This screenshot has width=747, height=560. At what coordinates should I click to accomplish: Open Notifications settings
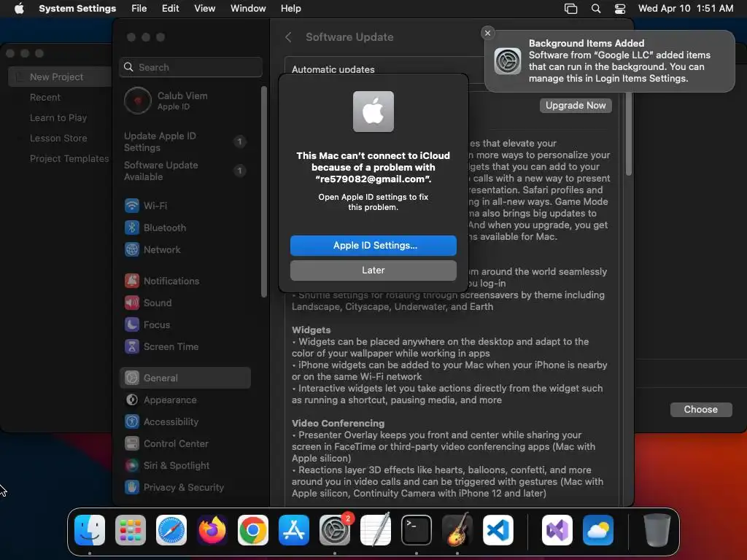[185, 281]
